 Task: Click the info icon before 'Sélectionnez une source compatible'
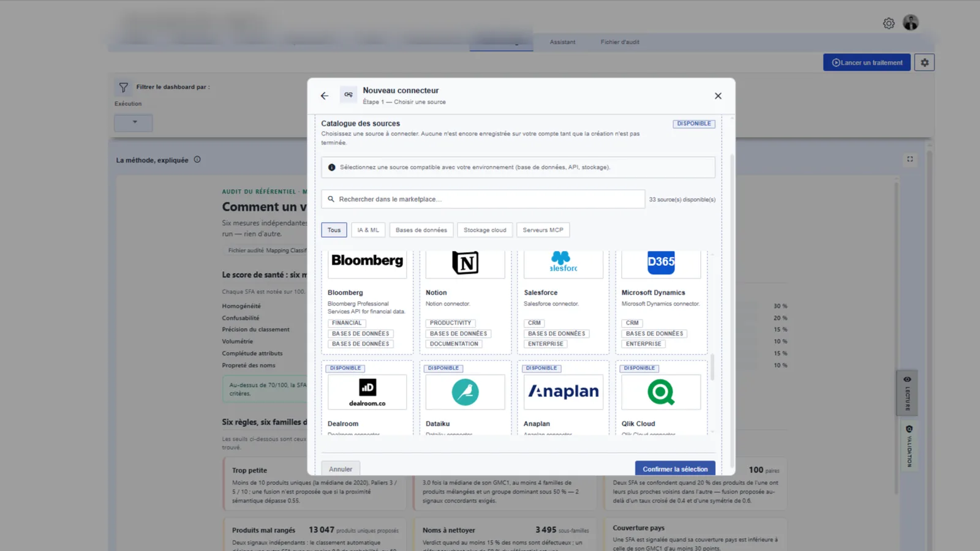(331, 167)
